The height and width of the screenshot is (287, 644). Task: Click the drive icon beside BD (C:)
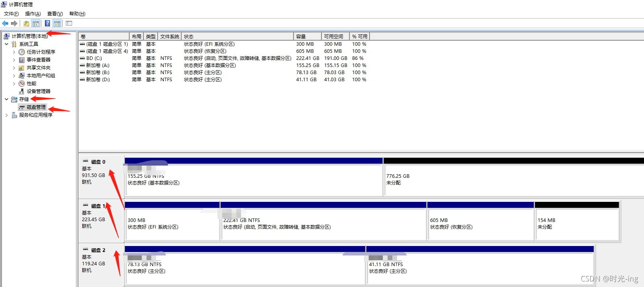tap(82, 58)
